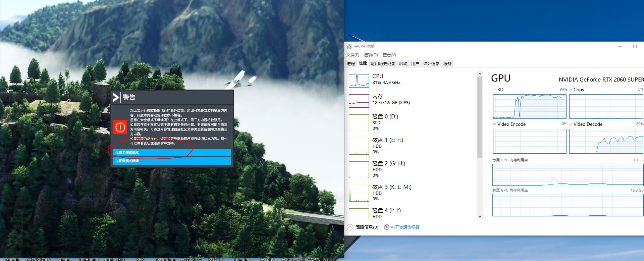Click the sidebar scrollbar up arrow

click(x=480, y=74)
